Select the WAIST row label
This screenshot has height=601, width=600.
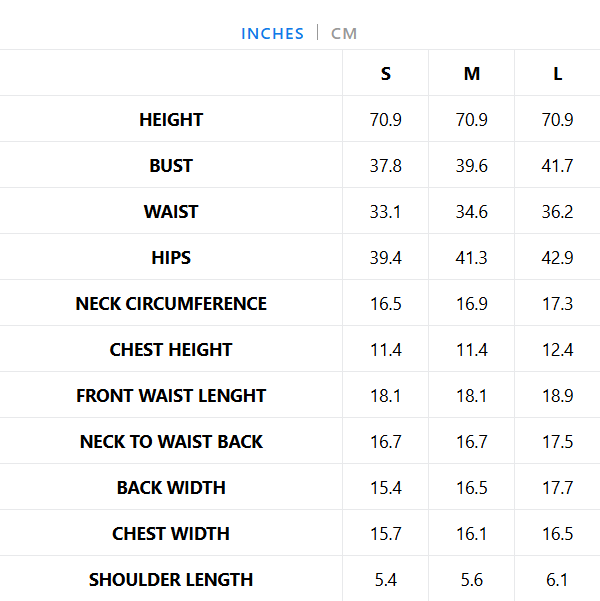coord(171,212)
